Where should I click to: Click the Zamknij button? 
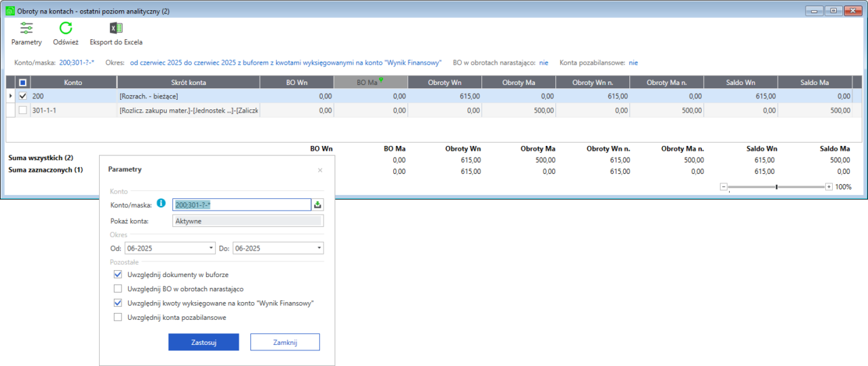point(285,342)
